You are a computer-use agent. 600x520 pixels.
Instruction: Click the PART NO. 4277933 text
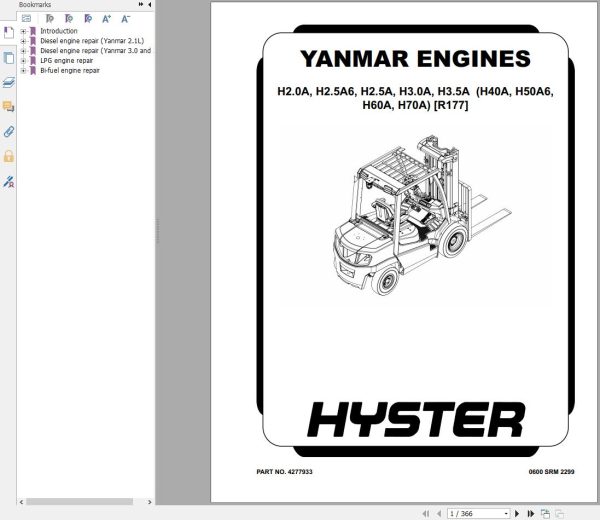tap(284, 472)
